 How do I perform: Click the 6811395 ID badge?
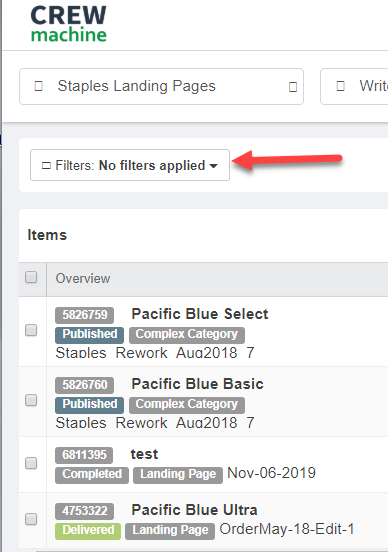pos(84,455)
